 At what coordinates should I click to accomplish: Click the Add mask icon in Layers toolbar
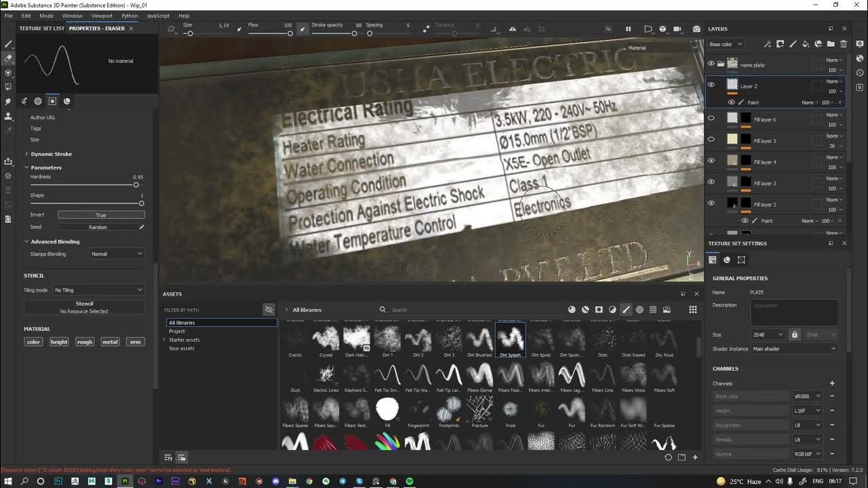[x=780, y=44]
